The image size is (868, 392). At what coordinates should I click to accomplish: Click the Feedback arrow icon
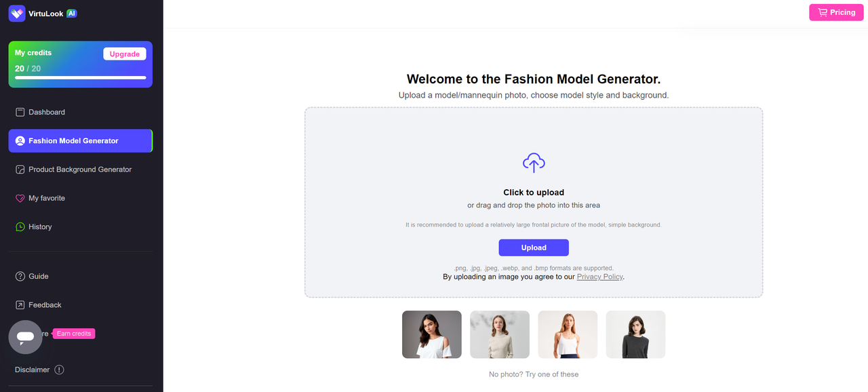20,305
